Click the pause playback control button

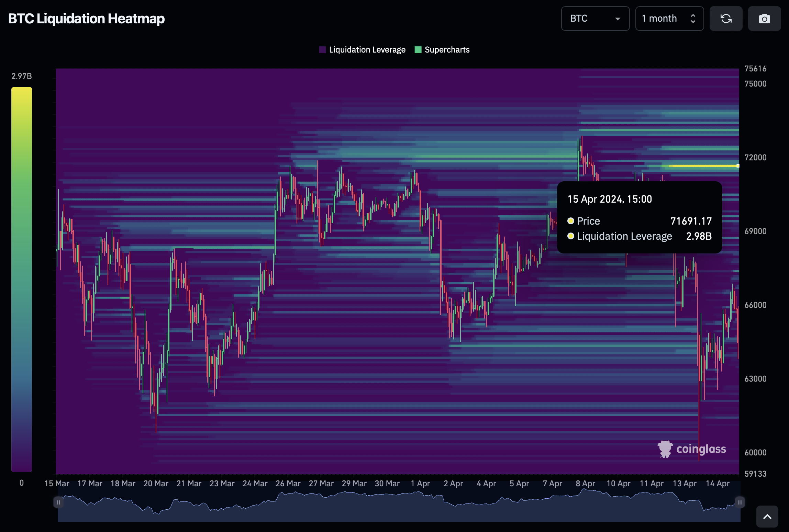pyautogui.click(x=59, y=503)
